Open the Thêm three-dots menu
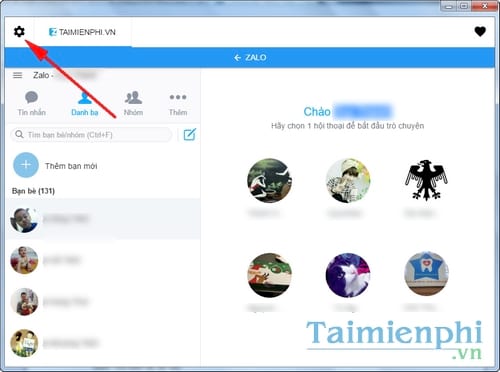 click(x=178, y=104)
